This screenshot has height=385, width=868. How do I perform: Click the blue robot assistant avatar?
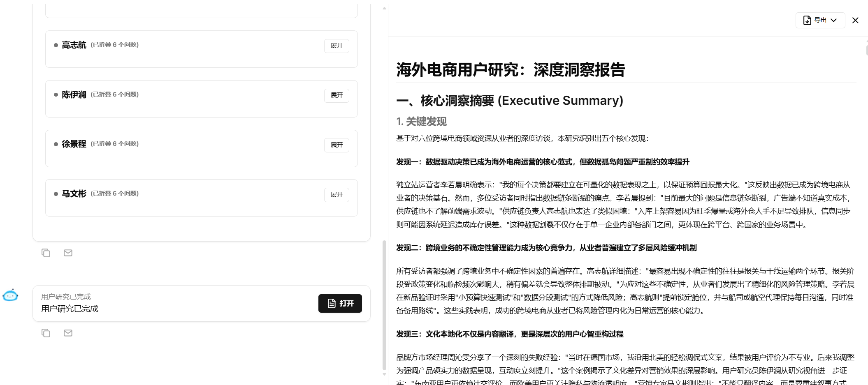(10, 295)
